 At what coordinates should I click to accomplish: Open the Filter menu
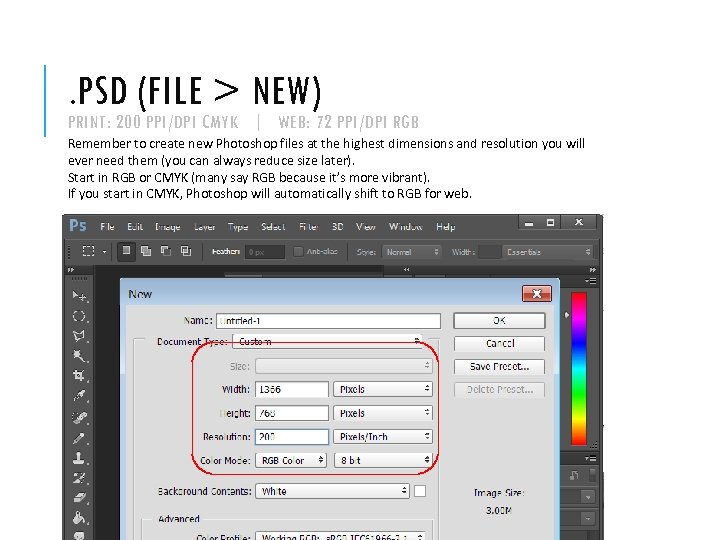309,226
